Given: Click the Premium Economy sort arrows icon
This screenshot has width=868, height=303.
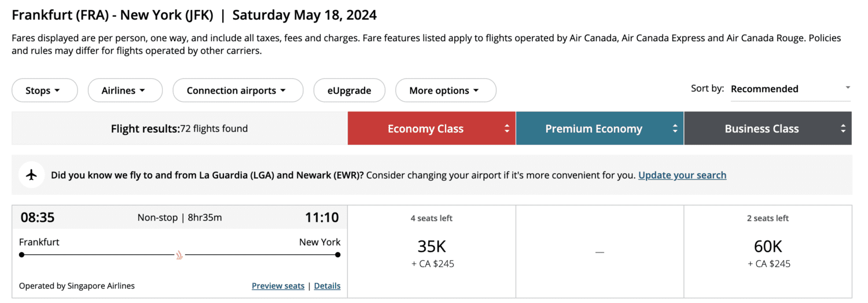Looking at the screenshot, I should click(675, 129).
